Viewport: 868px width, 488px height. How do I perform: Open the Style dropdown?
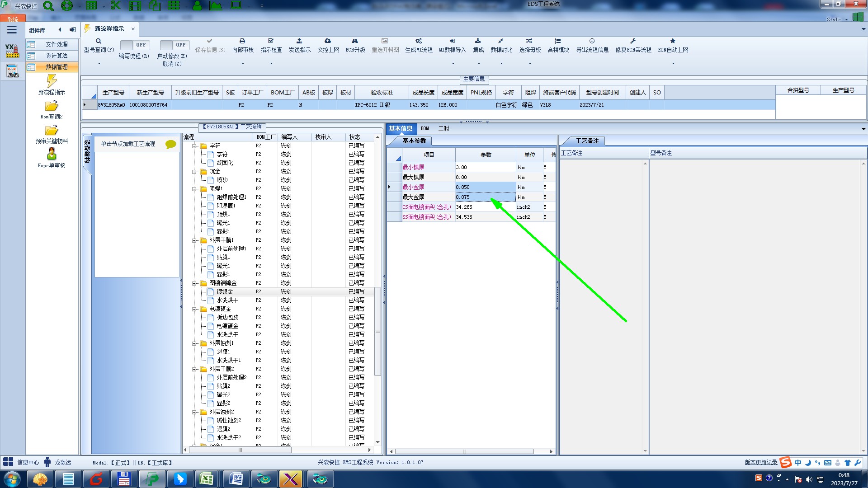(837, 19)
